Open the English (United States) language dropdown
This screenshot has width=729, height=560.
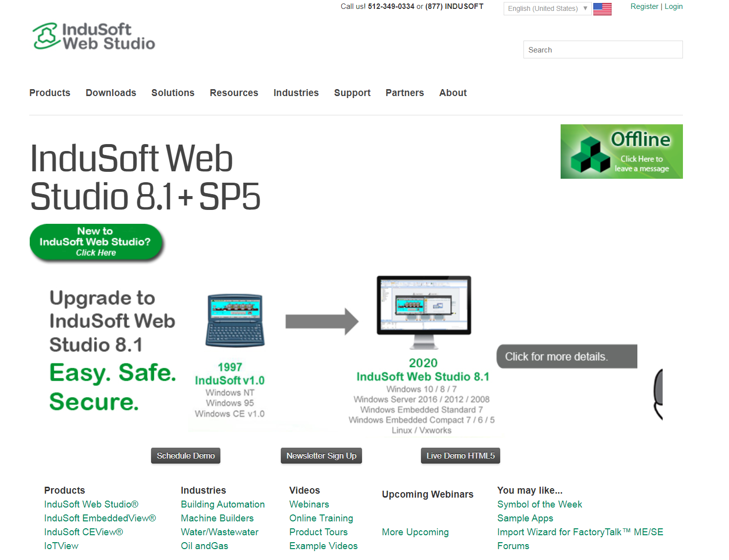(547, 8)
